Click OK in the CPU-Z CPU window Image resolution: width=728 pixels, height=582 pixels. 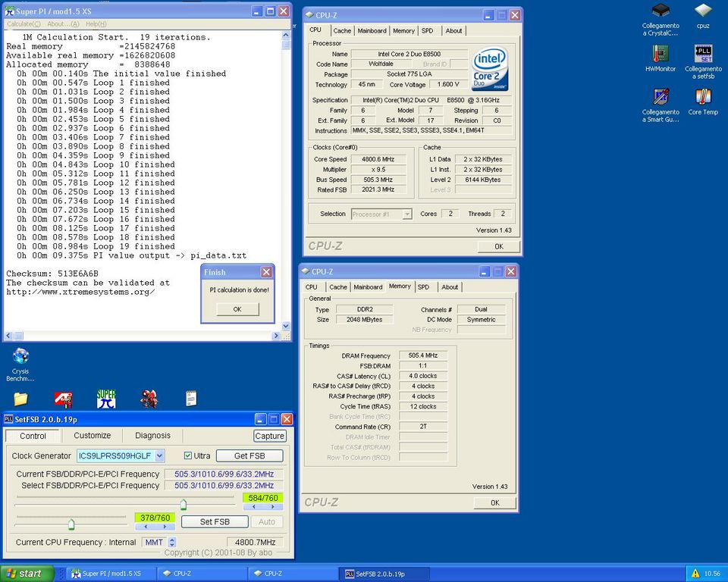tap(499, 246)
